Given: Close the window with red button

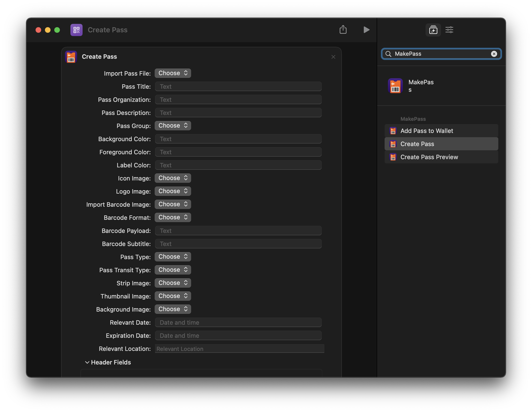Looking at the screenshot, I should point(38,30).
